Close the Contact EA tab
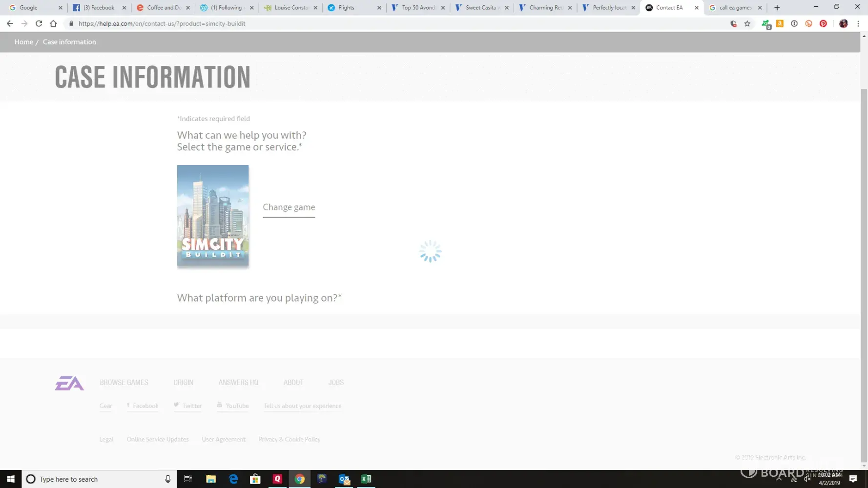The height and width of the screenshot is (488, 868). click(697, 8)
